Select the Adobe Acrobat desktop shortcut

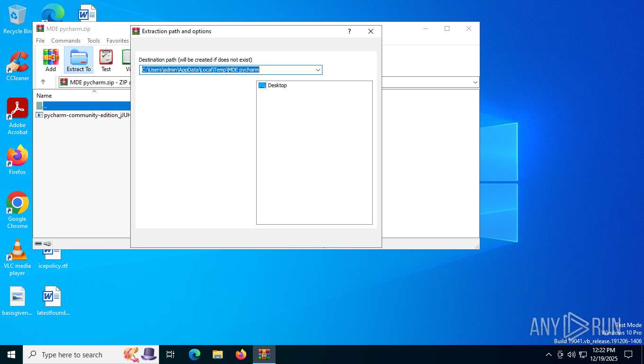[x=18, y=117]
